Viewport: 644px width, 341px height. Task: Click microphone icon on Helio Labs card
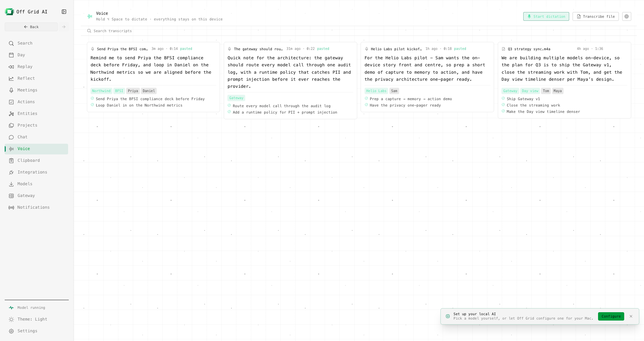pos(367,49)
